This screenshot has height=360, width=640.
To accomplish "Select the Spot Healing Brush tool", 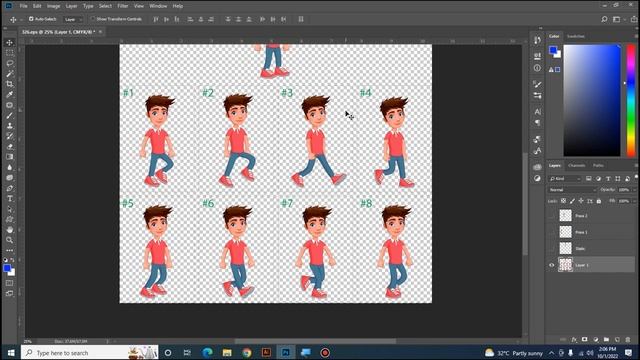I will tap(9, 105).
